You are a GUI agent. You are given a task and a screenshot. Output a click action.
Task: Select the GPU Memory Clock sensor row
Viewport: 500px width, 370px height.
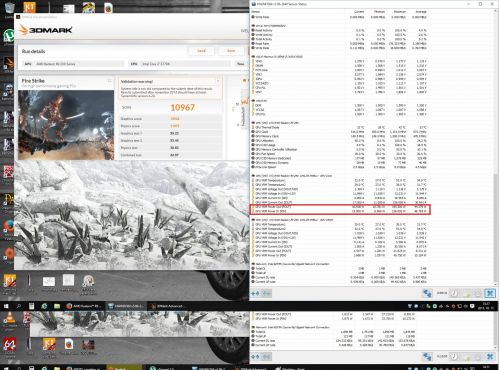(339, 136)
